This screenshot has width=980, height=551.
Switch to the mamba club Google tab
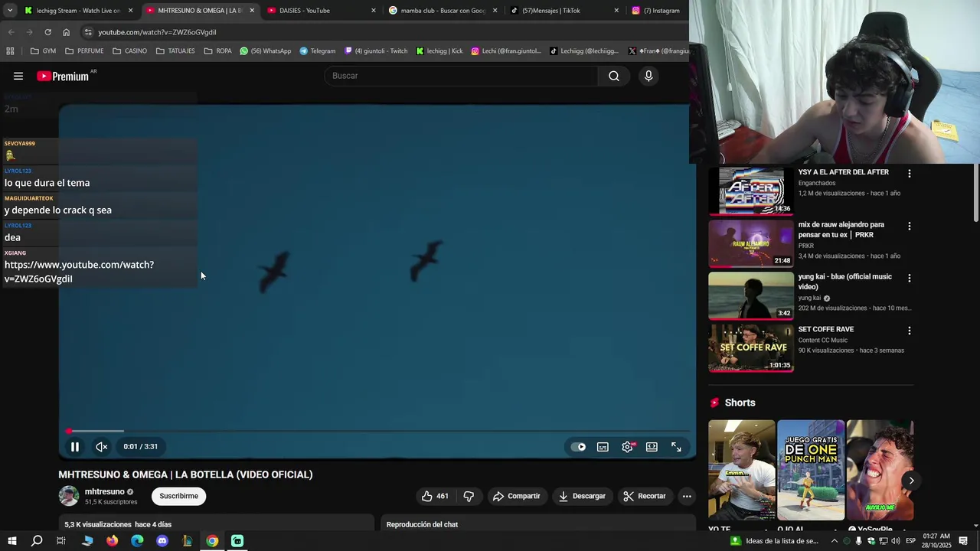click(x=443, y=11)
